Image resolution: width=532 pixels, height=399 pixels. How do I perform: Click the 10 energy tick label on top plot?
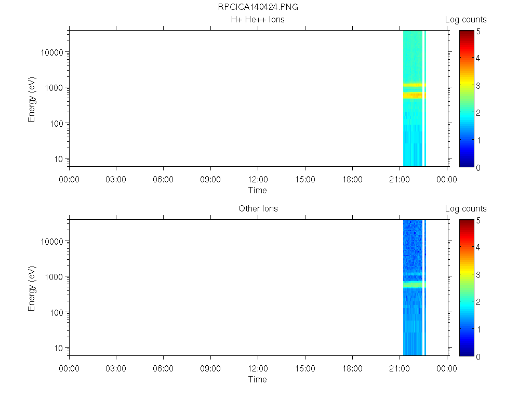click(58, 159)
